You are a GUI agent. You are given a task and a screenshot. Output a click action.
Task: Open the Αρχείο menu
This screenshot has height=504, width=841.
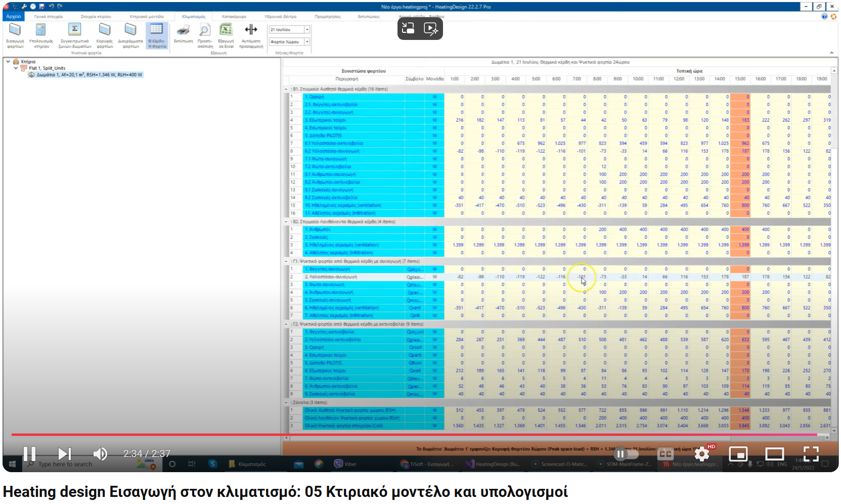pos(14,16)
